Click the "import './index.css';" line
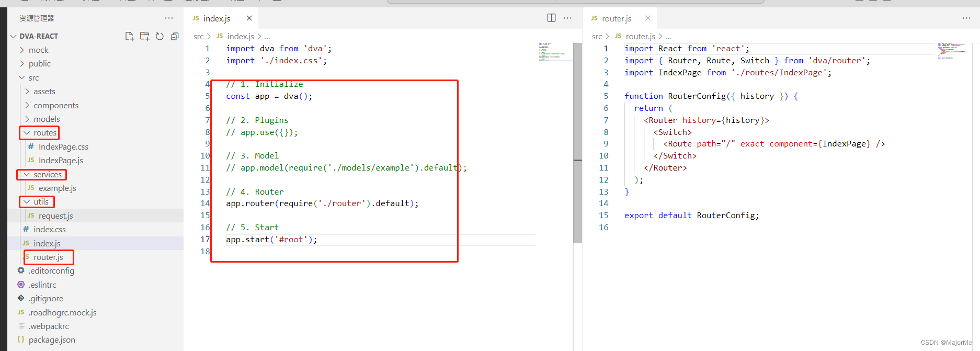Screen dimensions: 980x351 click(276, 60)
